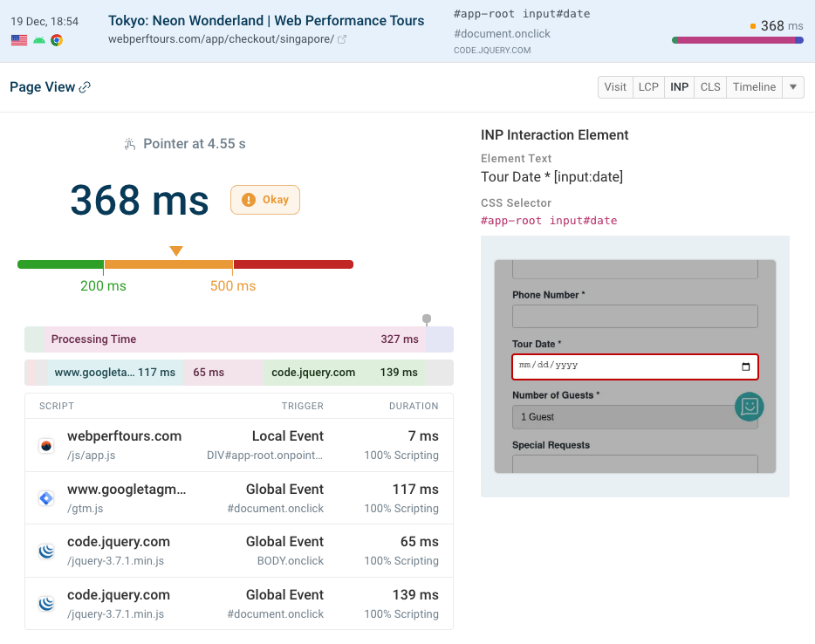Copy the Page View permalink icon

[85, 87]
